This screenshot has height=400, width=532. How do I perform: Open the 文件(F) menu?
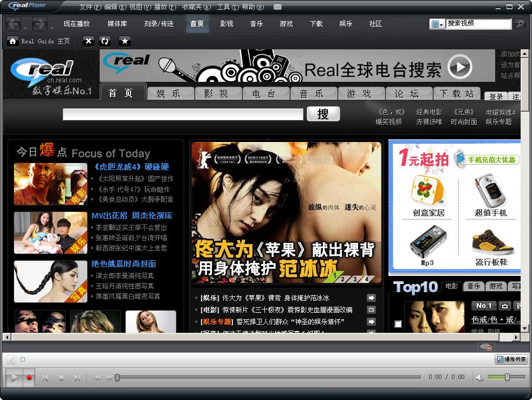point(90,7)
